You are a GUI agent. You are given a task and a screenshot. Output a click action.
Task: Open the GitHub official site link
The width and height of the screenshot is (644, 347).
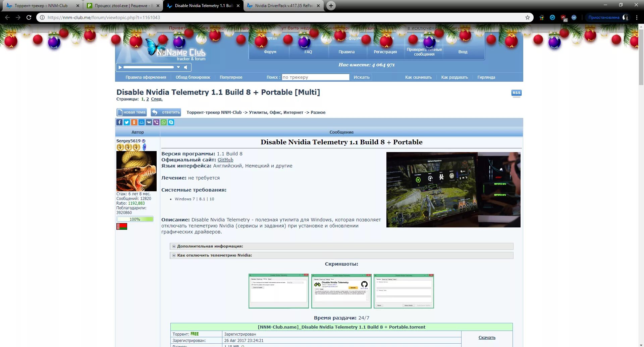pyautogui.click(x=225, y=160)
